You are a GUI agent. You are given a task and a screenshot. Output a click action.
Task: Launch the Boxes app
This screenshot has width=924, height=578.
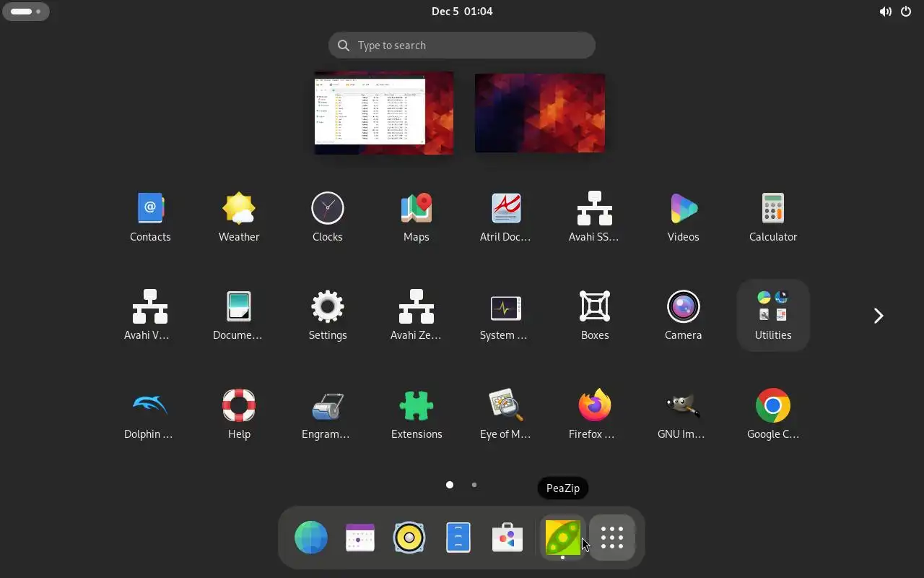point(594,315)
